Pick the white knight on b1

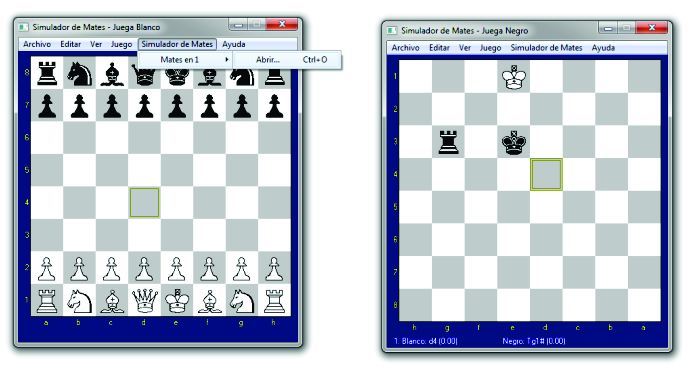(79, 301)
